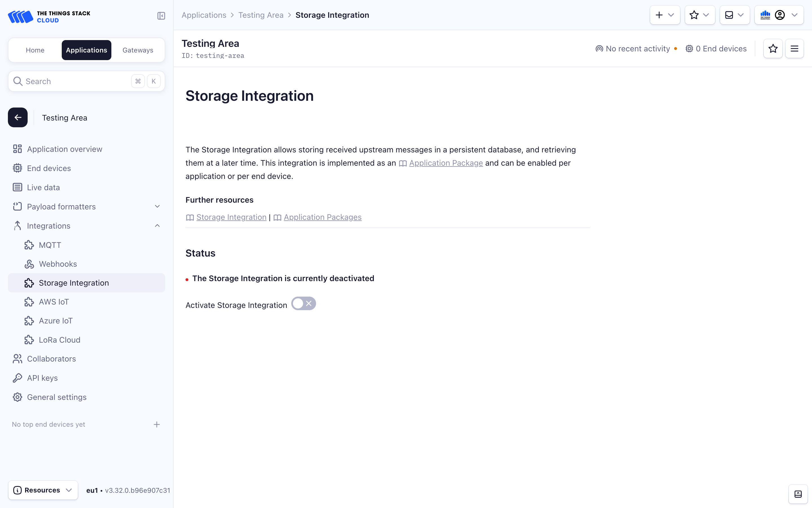
Task: Click the Testing Area breadcrumb
Action: pyautogui.click(x=261, y=15)
